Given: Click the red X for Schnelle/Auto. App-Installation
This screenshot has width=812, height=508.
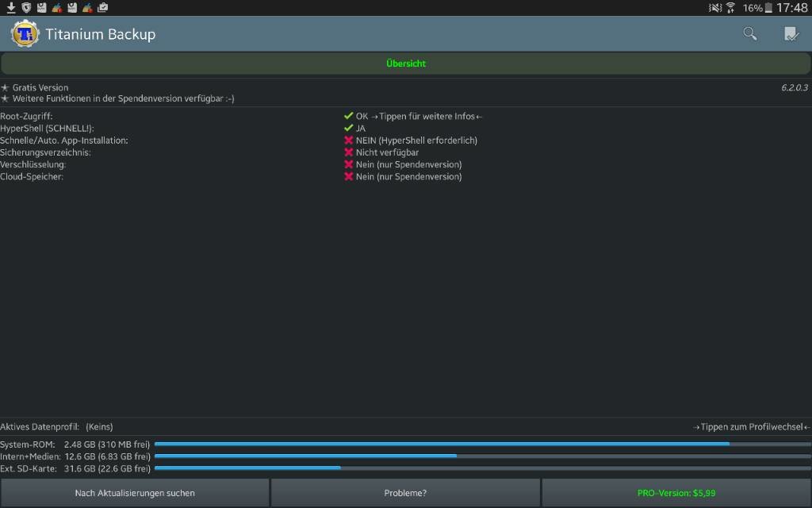Looking at the screenshot, I should tap(349, 140).
